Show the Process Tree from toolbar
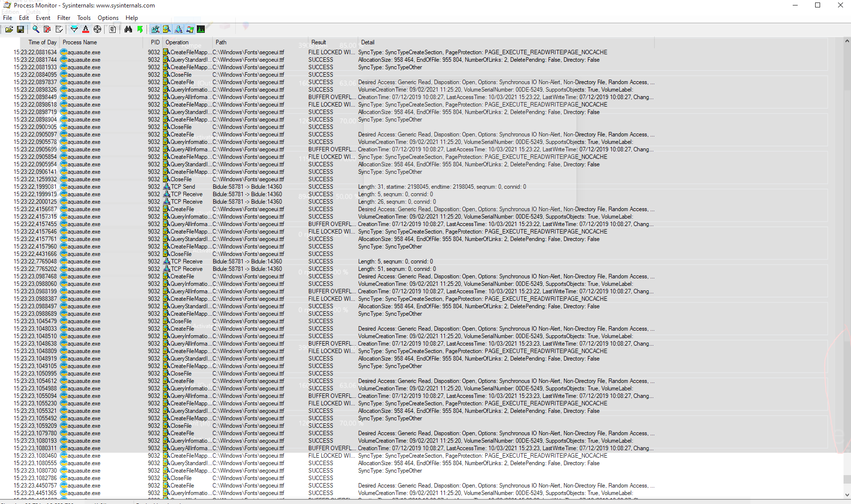Screen dimensions: 851x504 [113, 29]
